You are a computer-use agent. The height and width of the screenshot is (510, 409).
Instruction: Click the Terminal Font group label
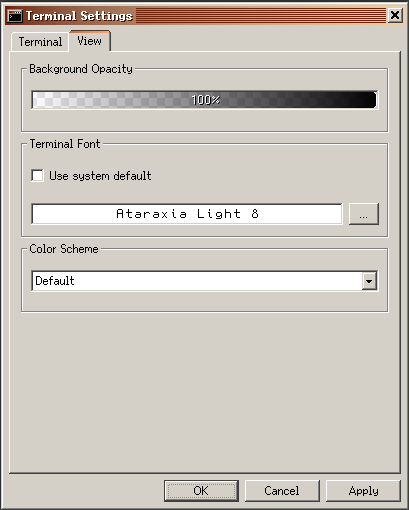pos(65,144)
